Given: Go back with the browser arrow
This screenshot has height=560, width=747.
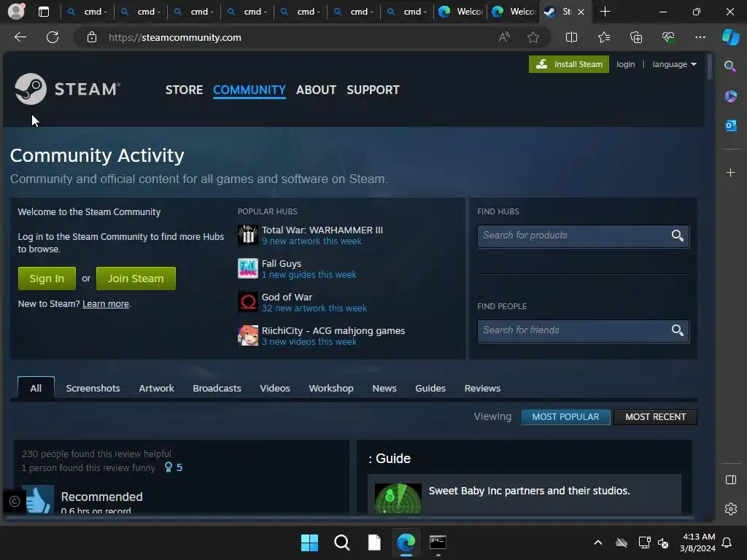Looking at the screenshot, I should [x=20, y=37].
